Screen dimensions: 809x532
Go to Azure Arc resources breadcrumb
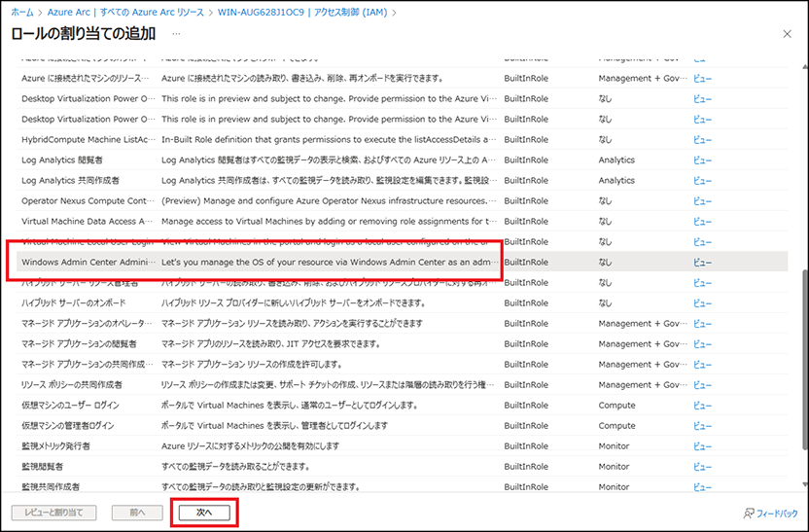125,12
